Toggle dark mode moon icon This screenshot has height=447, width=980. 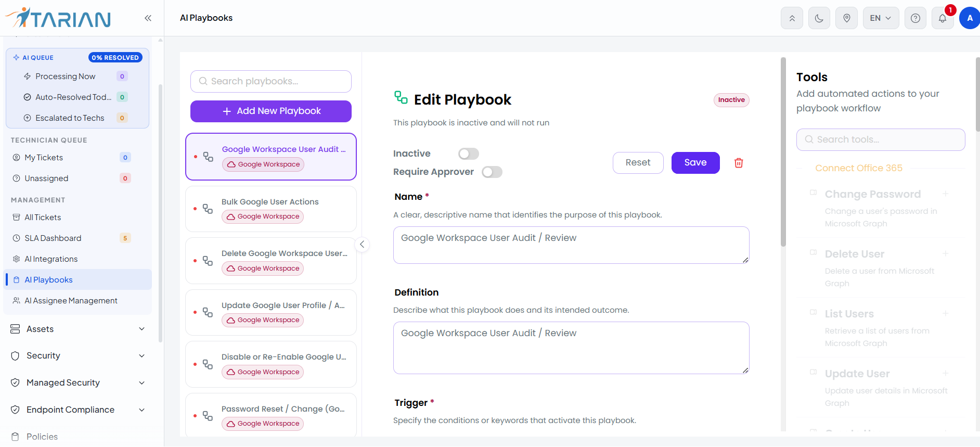point(819,18)
